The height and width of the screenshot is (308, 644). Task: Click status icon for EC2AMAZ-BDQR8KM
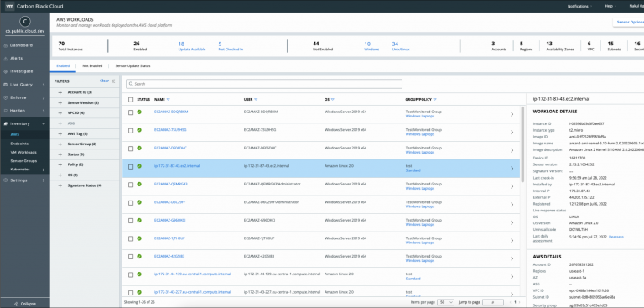139,112
